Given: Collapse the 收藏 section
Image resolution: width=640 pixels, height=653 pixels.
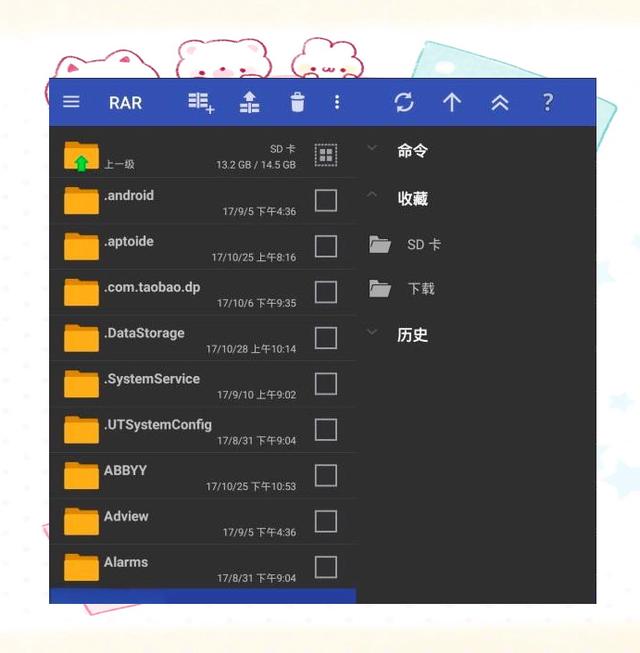Looking at the screenshot, I should [x=398, y=198].
